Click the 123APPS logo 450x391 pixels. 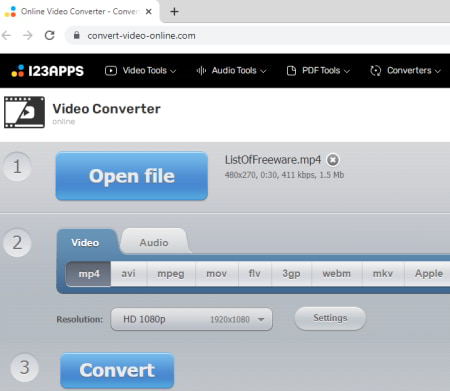pos(47,71)
